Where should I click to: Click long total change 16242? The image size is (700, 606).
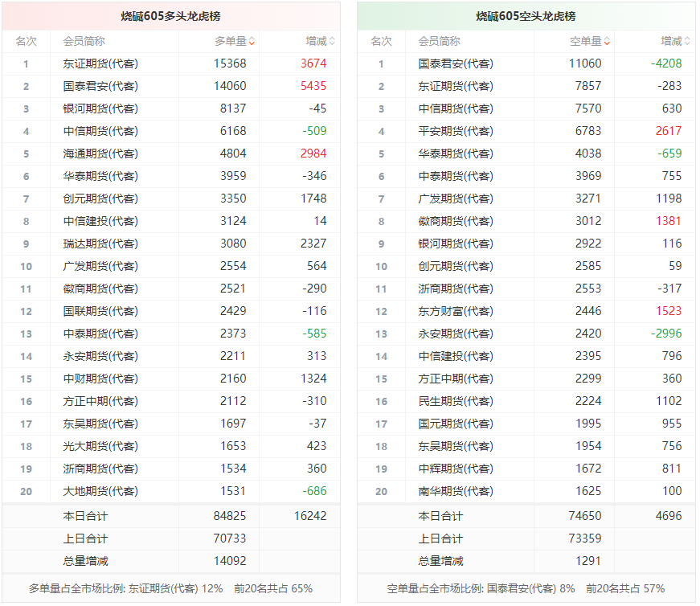310,516
